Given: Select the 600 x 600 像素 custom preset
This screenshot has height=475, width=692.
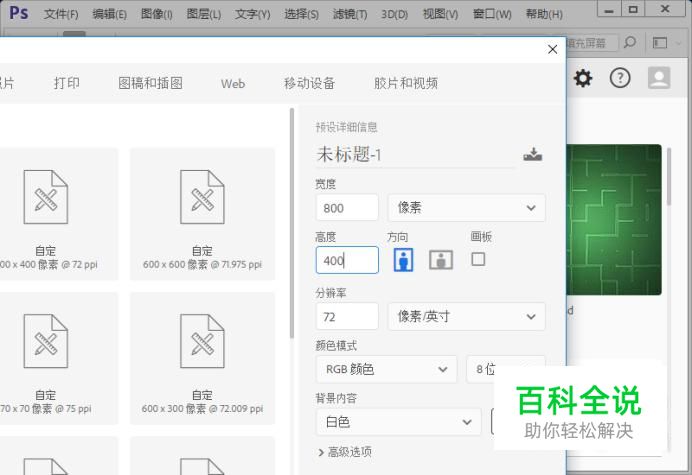Looking at the screenshot, I should click(203, 214).
